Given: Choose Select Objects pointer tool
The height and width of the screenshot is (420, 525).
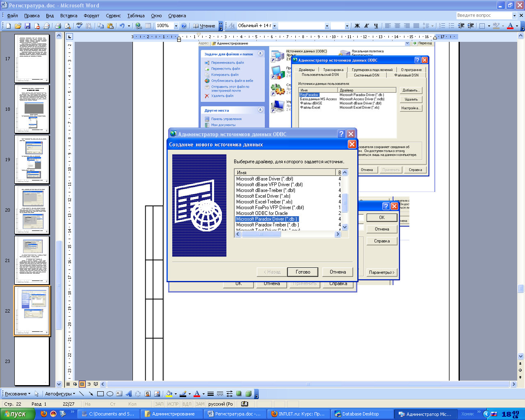Looking at the screenshot, I should pos(37,394).
